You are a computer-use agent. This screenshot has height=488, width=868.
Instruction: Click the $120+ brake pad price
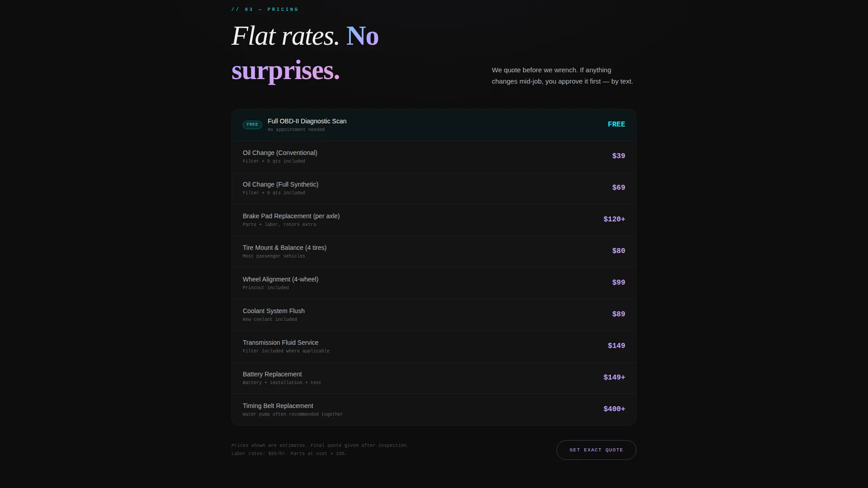pyautogui.click(x=614, y=219)
